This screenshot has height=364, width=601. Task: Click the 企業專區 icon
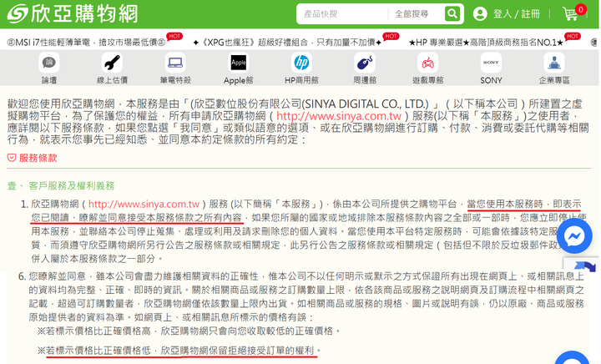coord(554,63)
